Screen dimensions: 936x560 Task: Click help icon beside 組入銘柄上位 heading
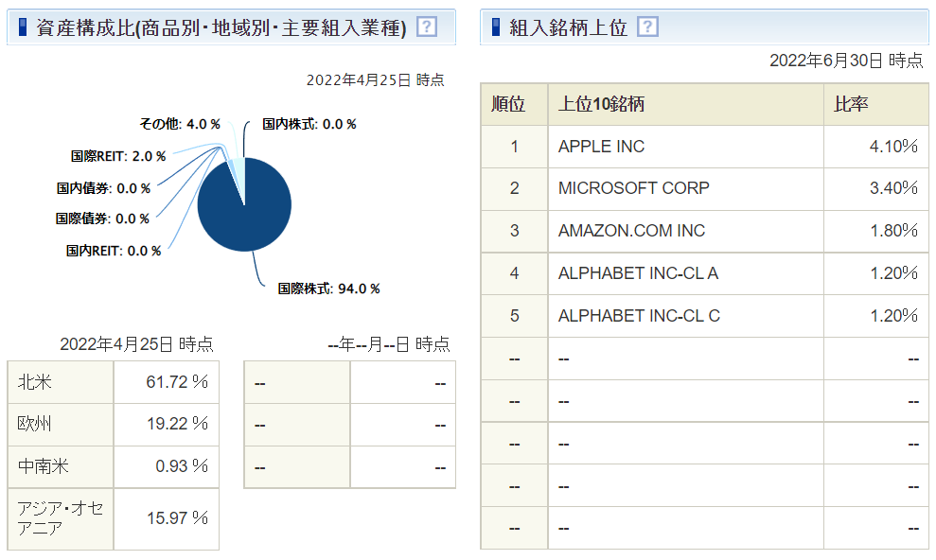(647, 26)
